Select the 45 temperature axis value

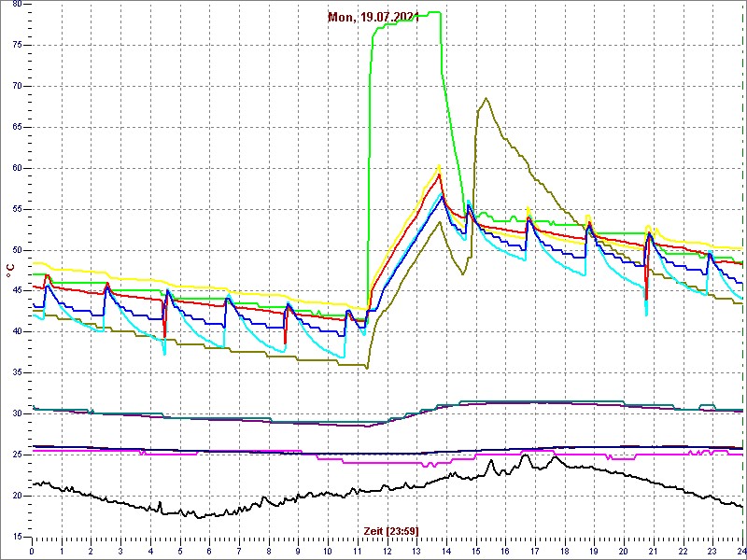[x=17, y=291]
